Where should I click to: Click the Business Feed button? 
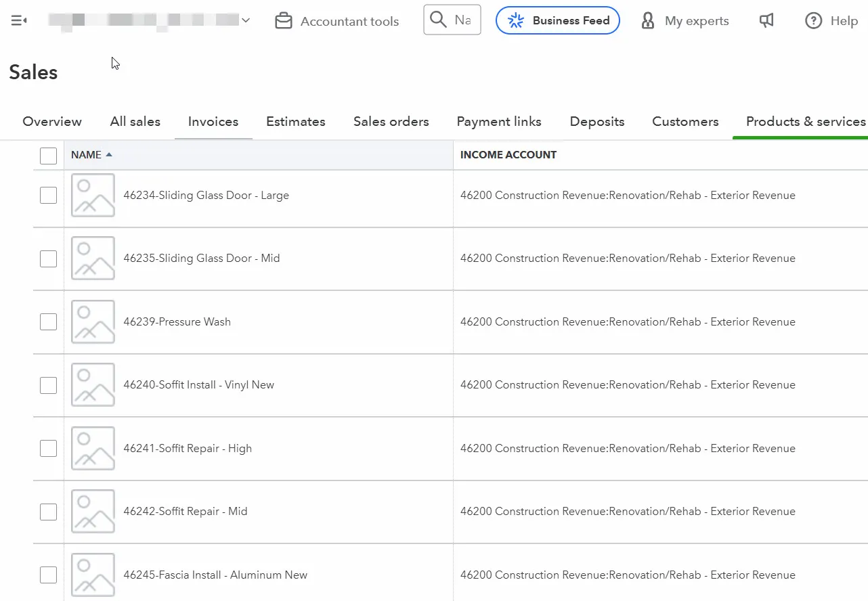pos(558,20)
